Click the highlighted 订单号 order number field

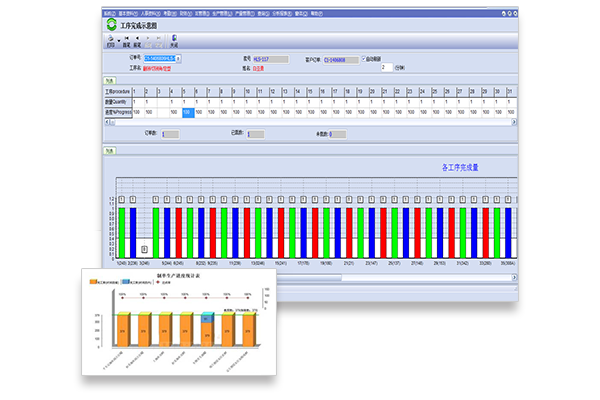click(160, 59)
